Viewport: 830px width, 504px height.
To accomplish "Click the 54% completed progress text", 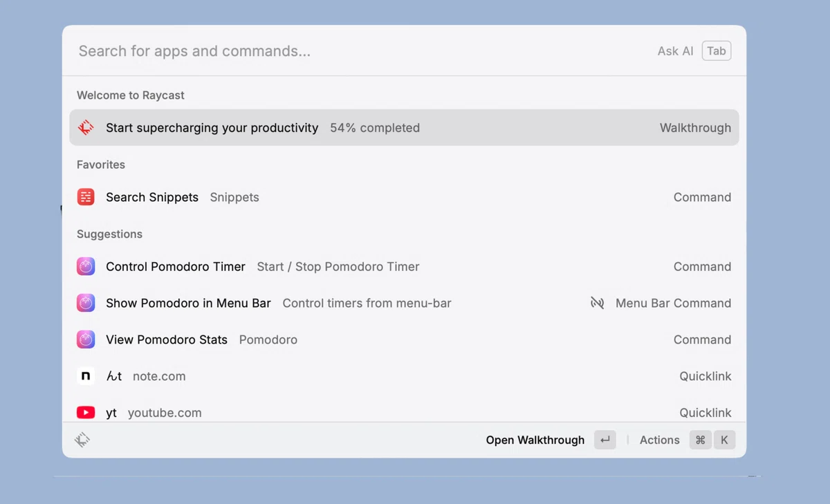I will (375, 128).
